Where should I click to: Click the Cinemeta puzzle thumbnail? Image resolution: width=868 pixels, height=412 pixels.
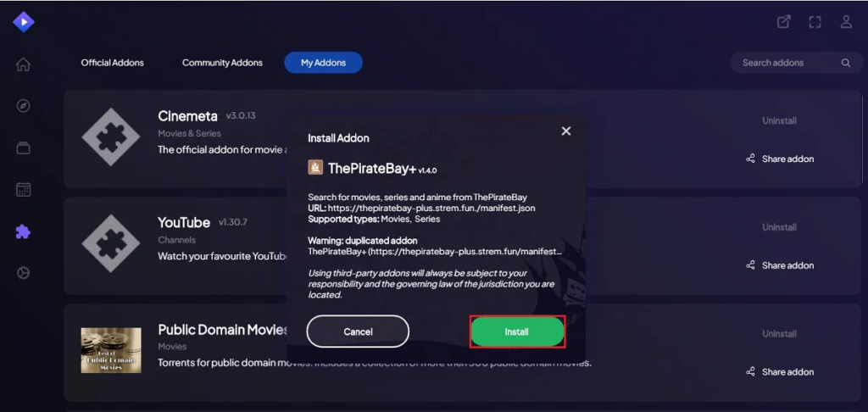point(111,136)
